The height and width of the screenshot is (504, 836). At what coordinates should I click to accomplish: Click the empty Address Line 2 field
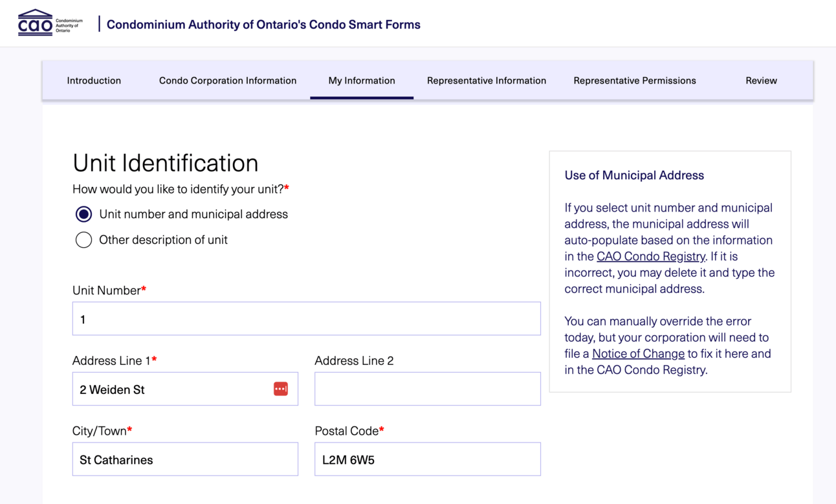point(427,389)
